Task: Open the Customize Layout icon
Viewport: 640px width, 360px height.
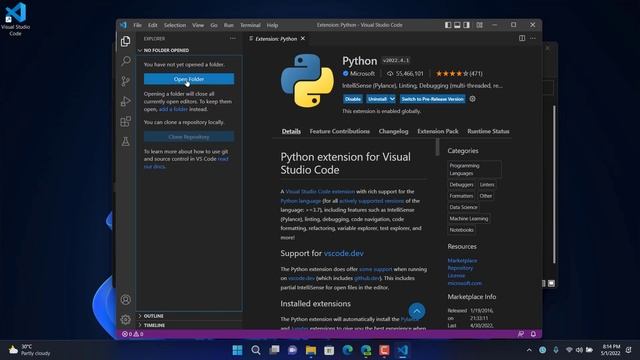Action: (480, 25)
